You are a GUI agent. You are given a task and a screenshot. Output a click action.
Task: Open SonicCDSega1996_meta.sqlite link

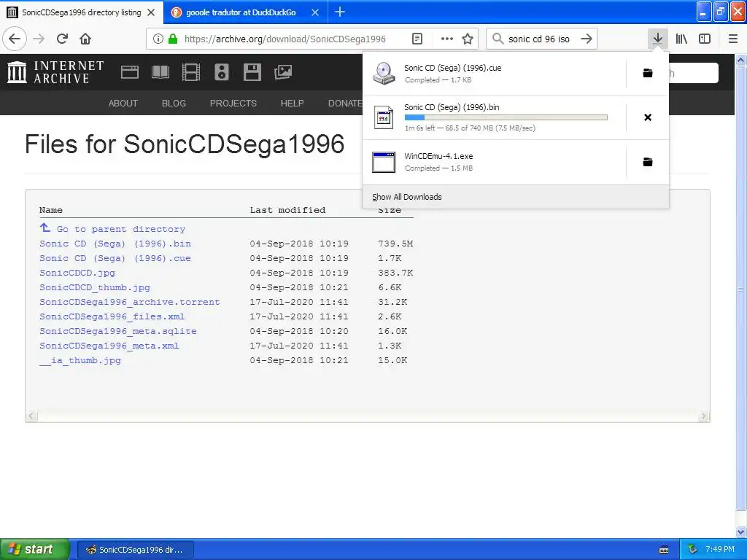[x=118, y=331]
